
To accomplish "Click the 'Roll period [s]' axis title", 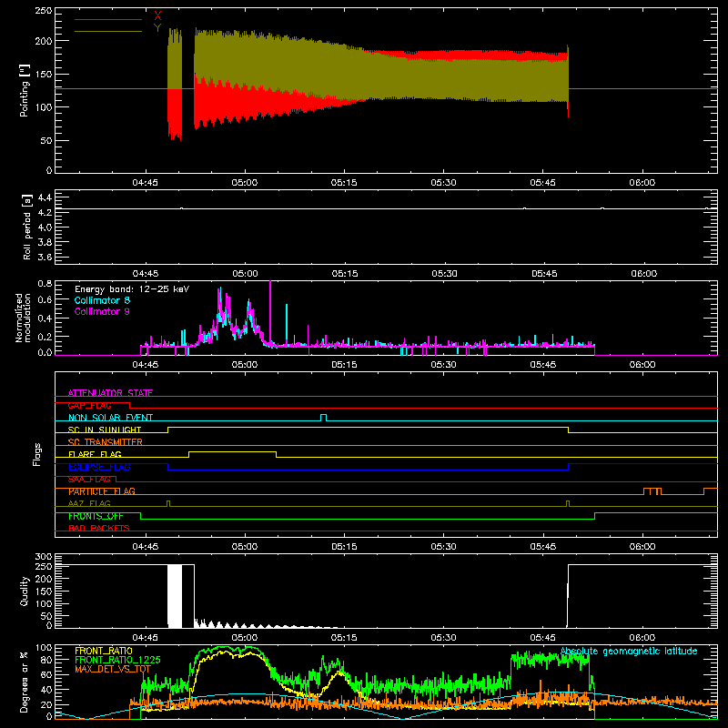I will pyautogui.click(x=27, y=227).
